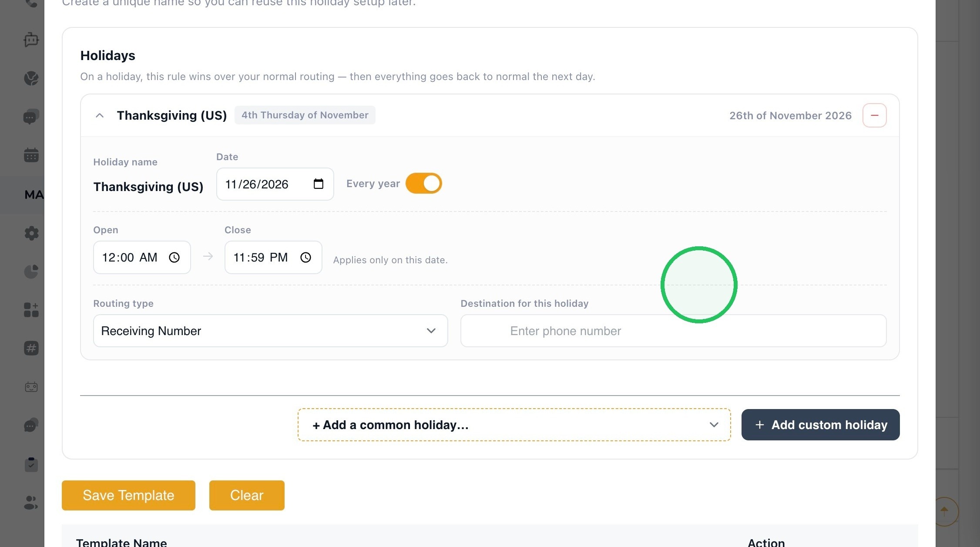Click the 26th of November 2026 text

coord(790,115)
